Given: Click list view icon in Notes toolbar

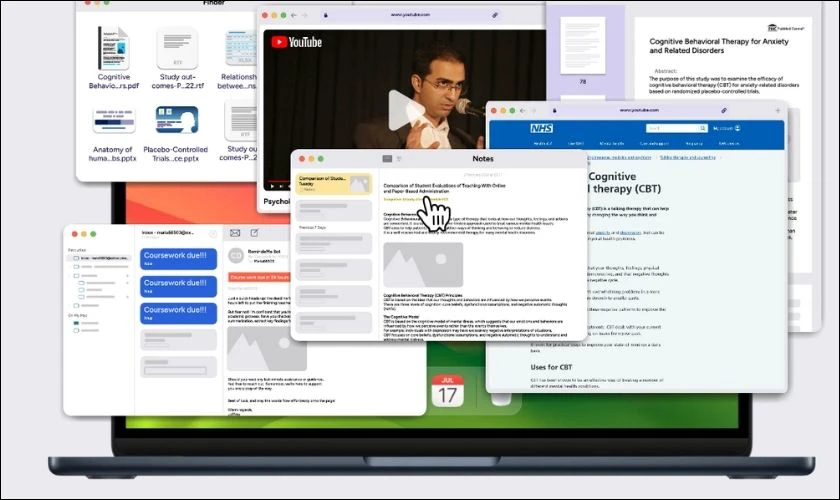Looking at the screenshot, I should coord(399,159).
